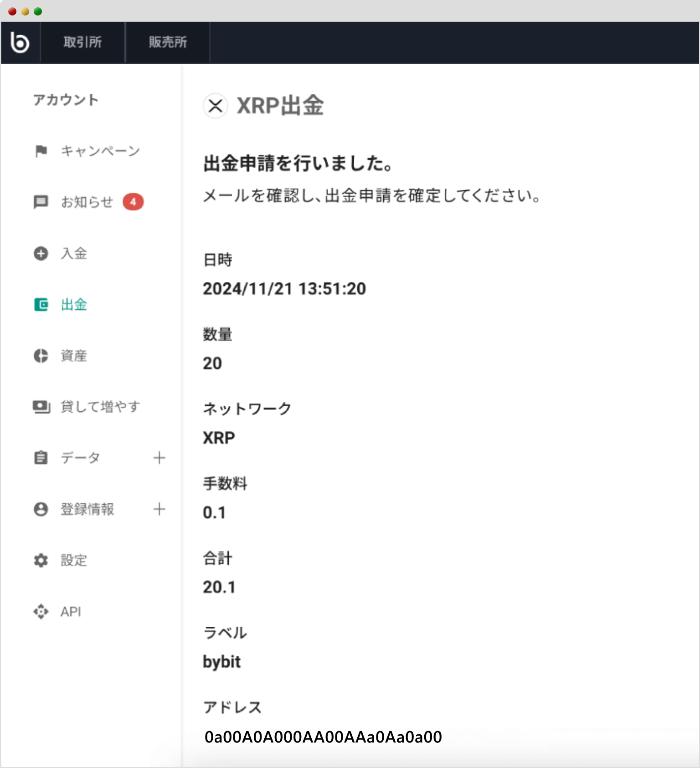The height and width of the screenshot is (768, 700).
Task: Select the 登録情報 sidebar label
Action: (87, 509)
